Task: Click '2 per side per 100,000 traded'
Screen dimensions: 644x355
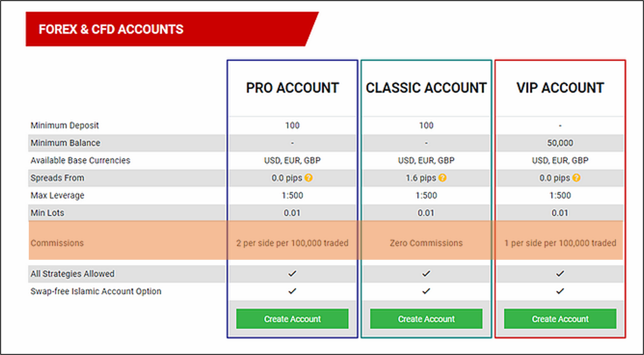Action: 292,243
